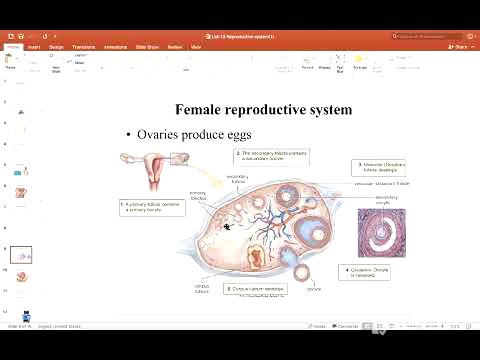Insert a Text Box
The image size is (480, 360).
pyautogui.click(x=340, y=63)
